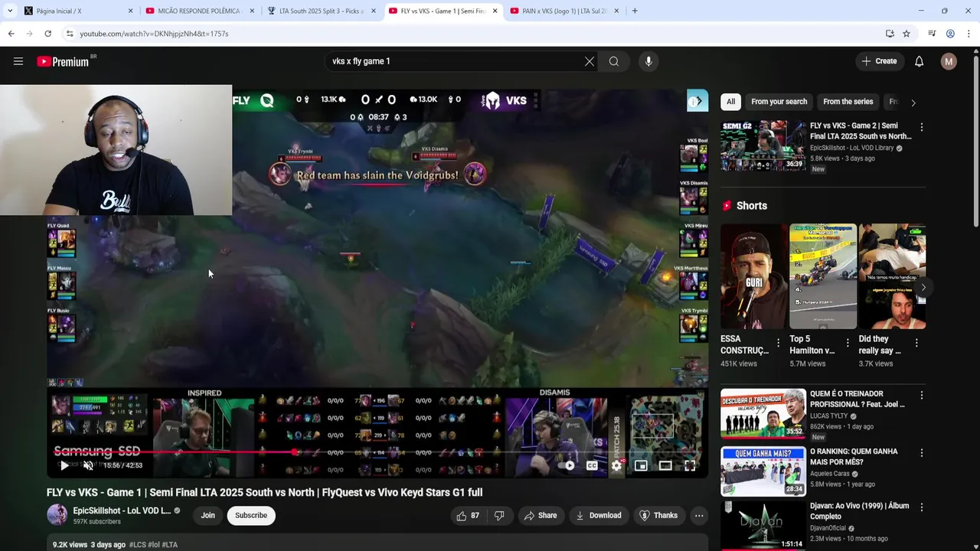This screenshot has width=980, height=551.
Task: Switch to theater mode
Action: 665,465
